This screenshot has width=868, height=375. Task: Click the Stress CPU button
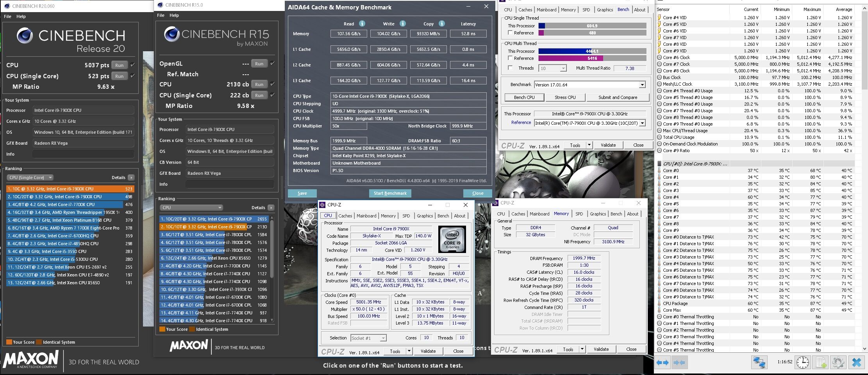pyautogui.click(x=565, y=97)
